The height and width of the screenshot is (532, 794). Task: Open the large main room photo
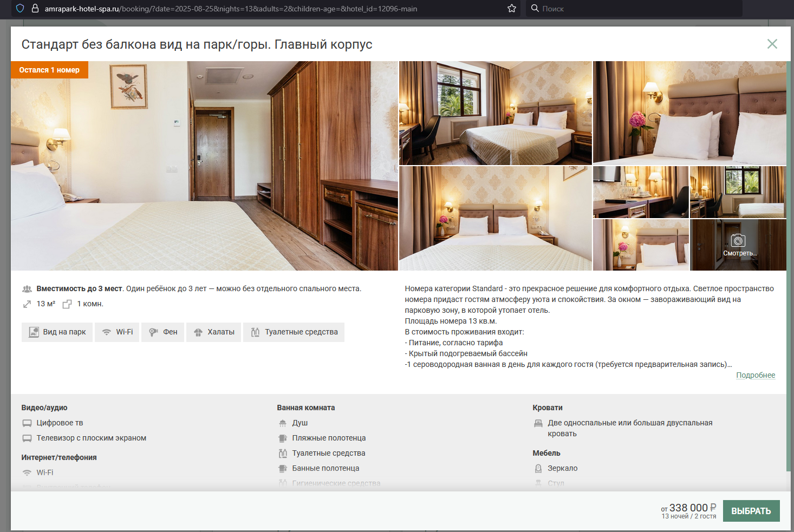204,166
